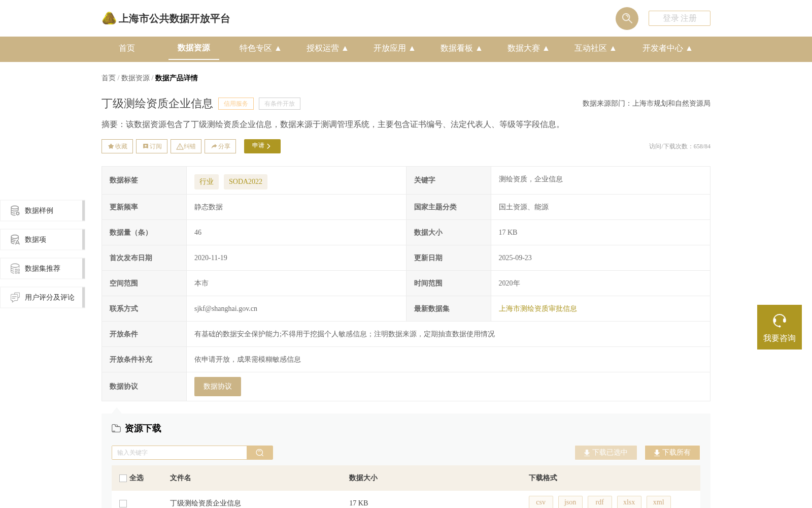
Task: Expand the 数据大赛 menu
Action: [528, 48]
